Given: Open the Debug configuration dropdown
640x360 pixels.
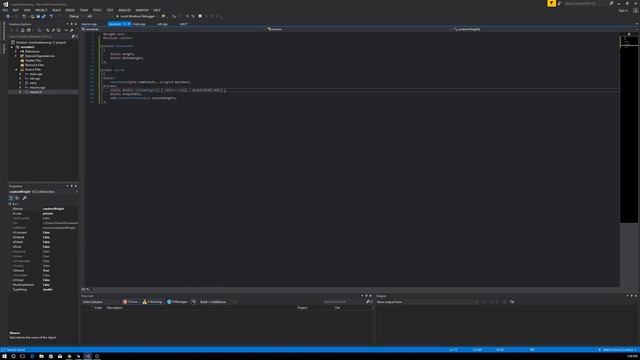Looking at the screenshot, I should (76, 16).
